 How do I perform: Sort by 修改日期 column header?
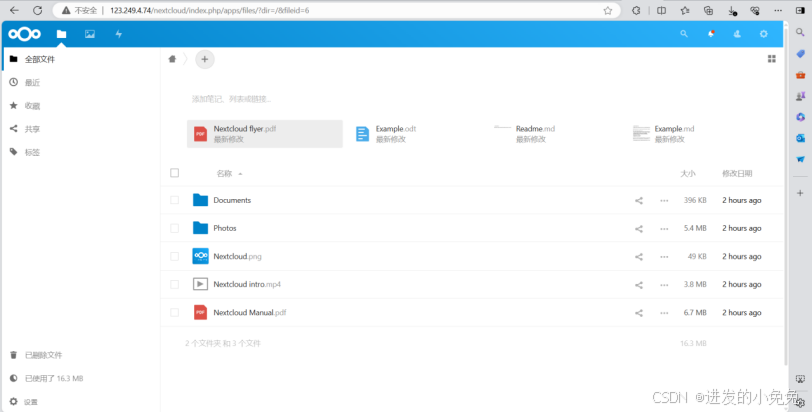click(737, 174)
